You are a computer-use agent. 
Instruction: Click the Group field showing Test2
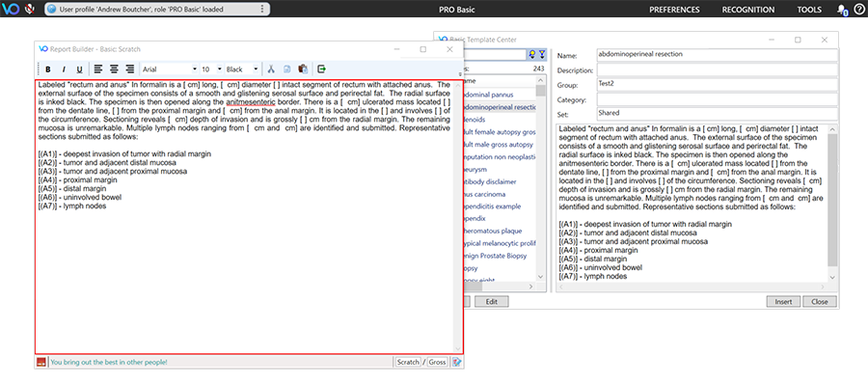pyautogui.click(x=717, y=85)
